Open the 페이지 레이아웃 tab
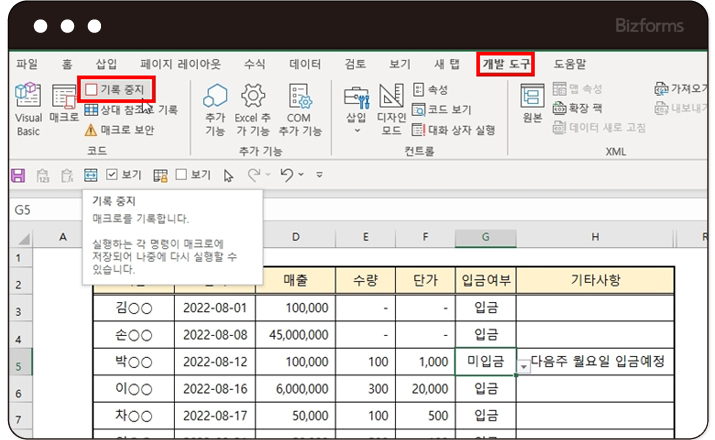The width and height of the screenshot is (715, 440). coord(180,64)
